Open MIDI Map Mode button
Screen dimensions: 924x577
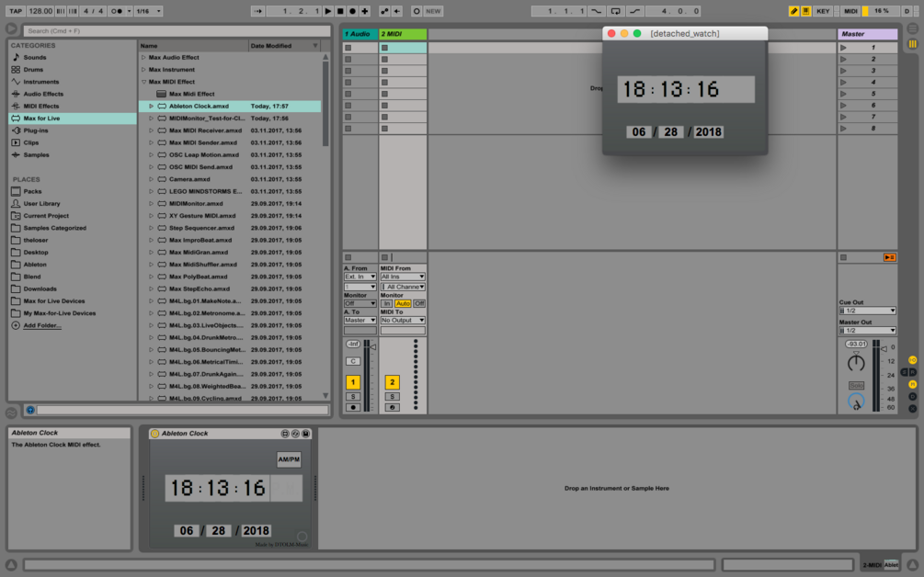850,11
